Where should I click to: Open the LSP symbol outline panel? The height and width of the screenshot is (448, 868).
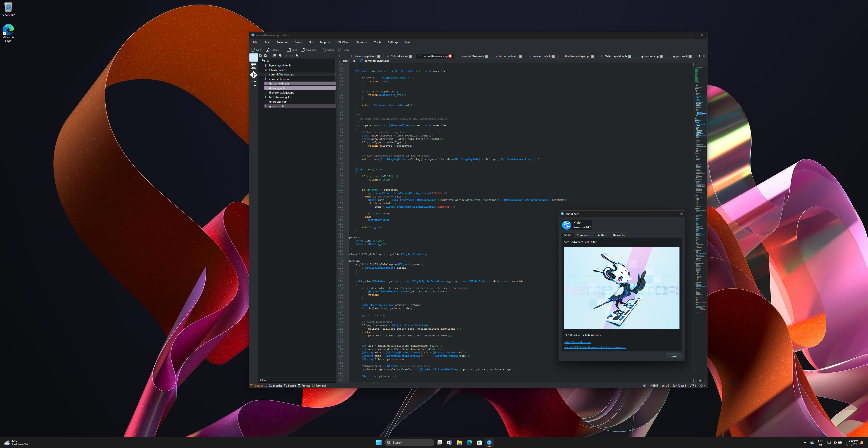tap(254, 84)
